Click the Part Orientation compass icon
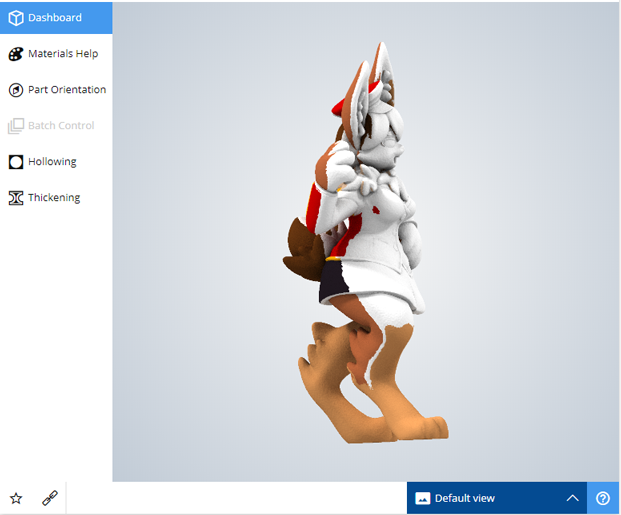The height and width of the screenshot is (515, 621). point(16,90)
